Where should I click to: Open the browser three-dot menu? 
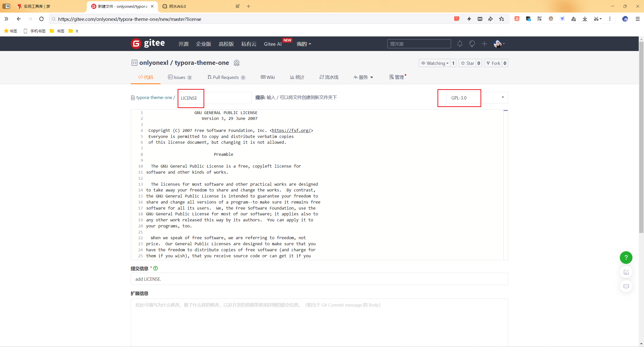pos(610,19)
